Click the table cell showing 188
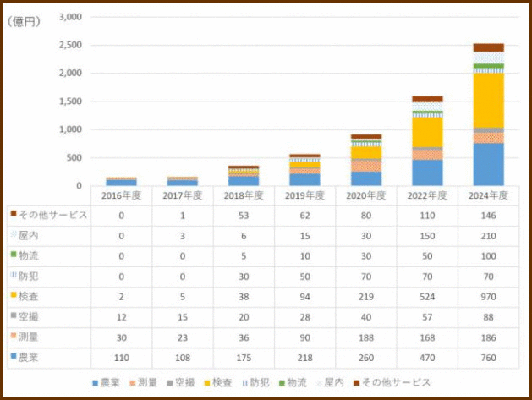Viewport: 532px width, 400px height. pos(366,334)
